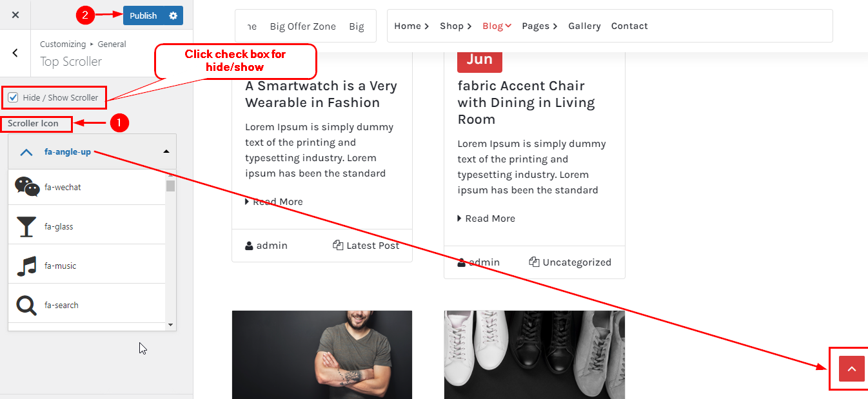Toggle the Hide / Show Scroller checkbox
Image resolution: width=868 pixels, height=399 pixels.
point(13,97)
